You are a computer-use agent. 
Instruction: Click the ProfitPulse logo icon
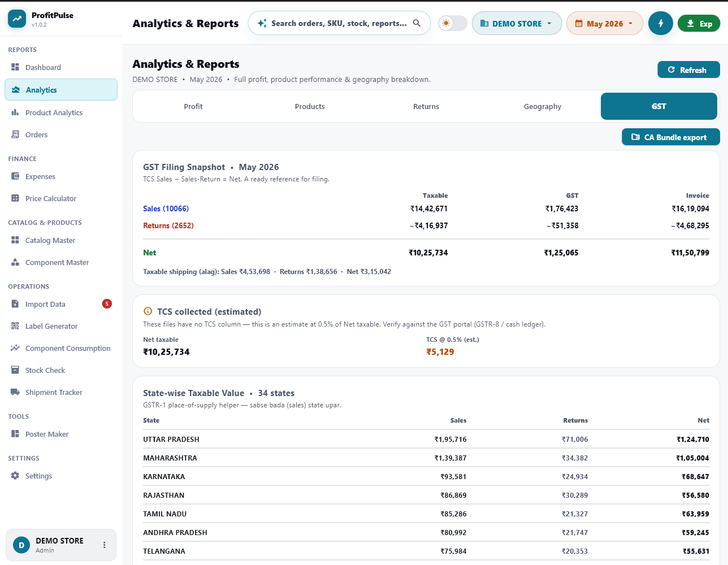(17, 19)
